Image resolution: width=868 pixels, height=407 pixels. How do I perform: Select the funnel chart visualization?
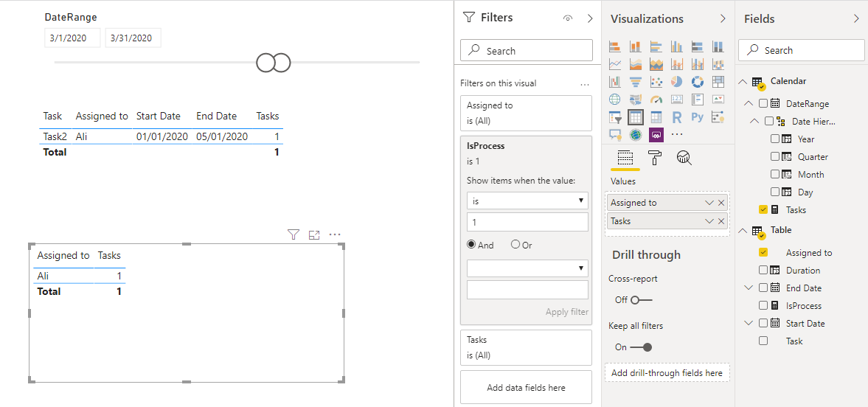[636, 82]
